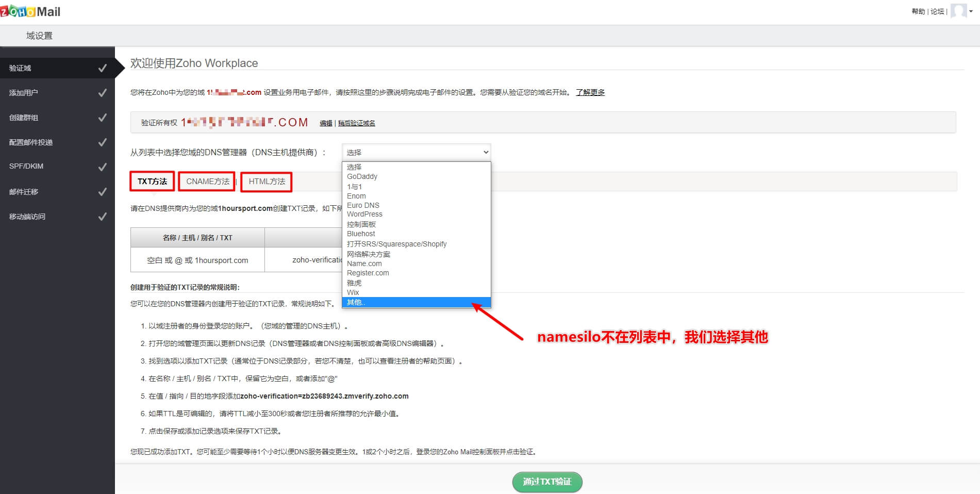Image resolution: width=980 pixels, height=494 pixels.
Task: Click the checkmark beside 验证域
Action: pyautogui.click(x=103, y=68)
